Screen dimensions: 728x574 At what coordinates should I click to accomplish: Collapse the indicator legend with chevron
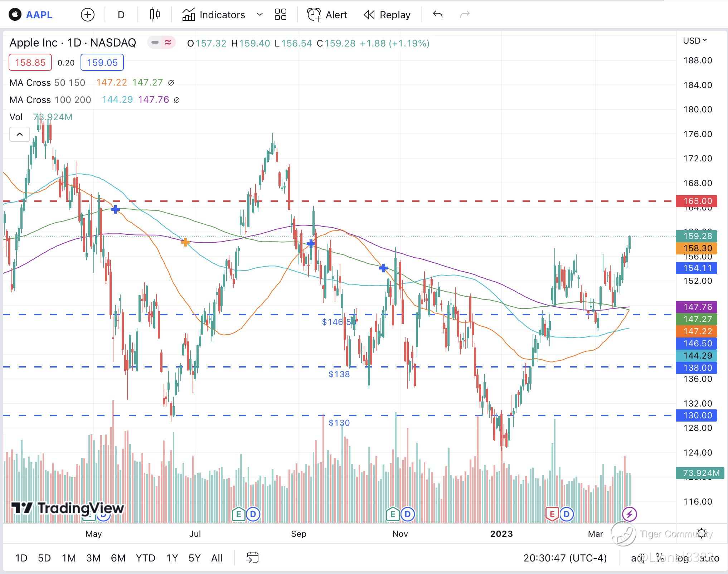pos(20,135)
